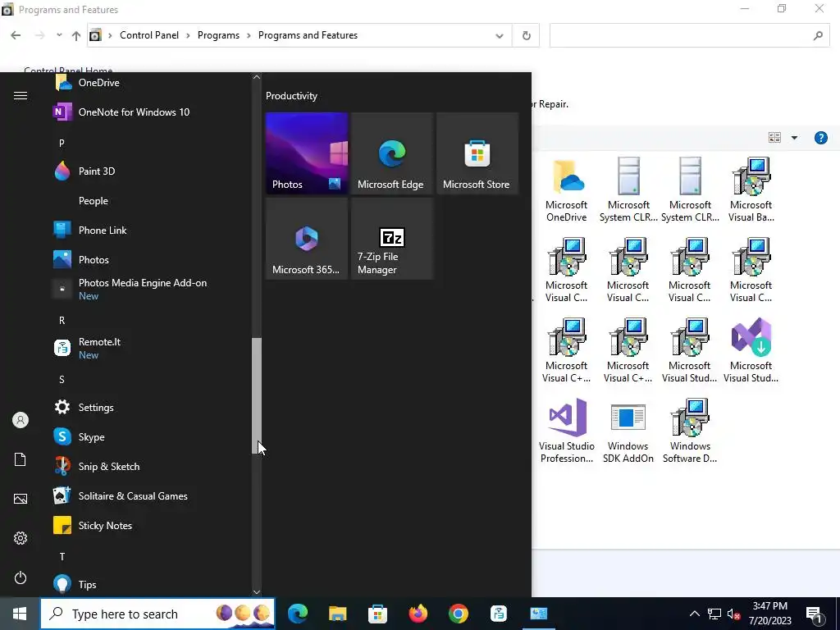Screen dimensions: 840x630
Task: Open Firefox from the taskbar
Action: pyautogui.click(x=418, y=614)
